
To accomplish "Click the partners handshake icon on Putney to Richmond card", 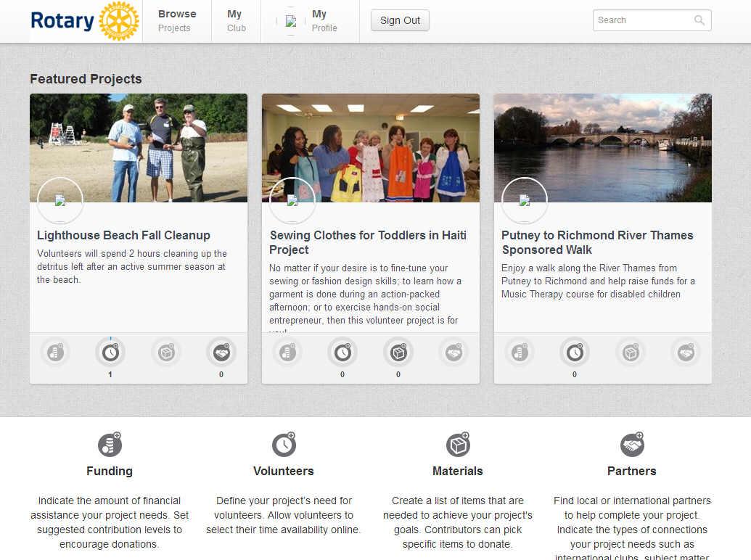I will 686,353.
